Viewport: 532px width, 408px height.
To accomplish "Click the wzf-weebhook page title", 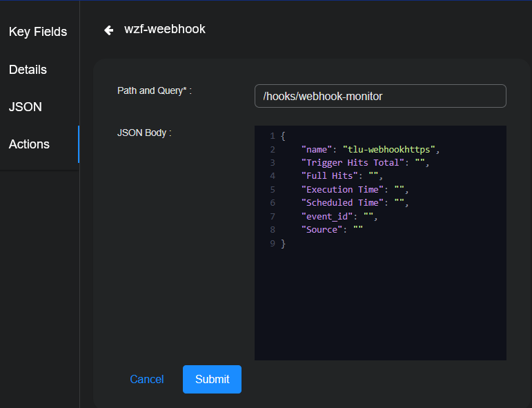I will tap(165, 29).
